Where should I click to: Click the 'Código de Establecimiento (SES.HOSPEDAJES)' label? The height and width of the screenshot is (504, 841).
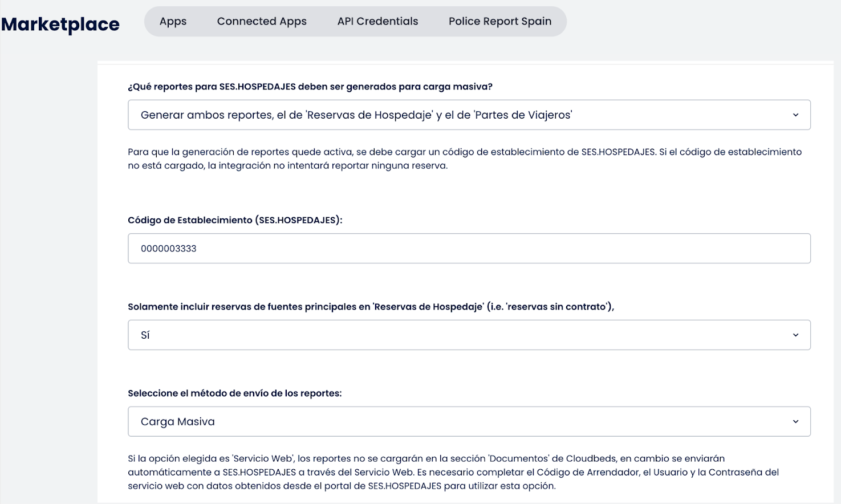235,220
